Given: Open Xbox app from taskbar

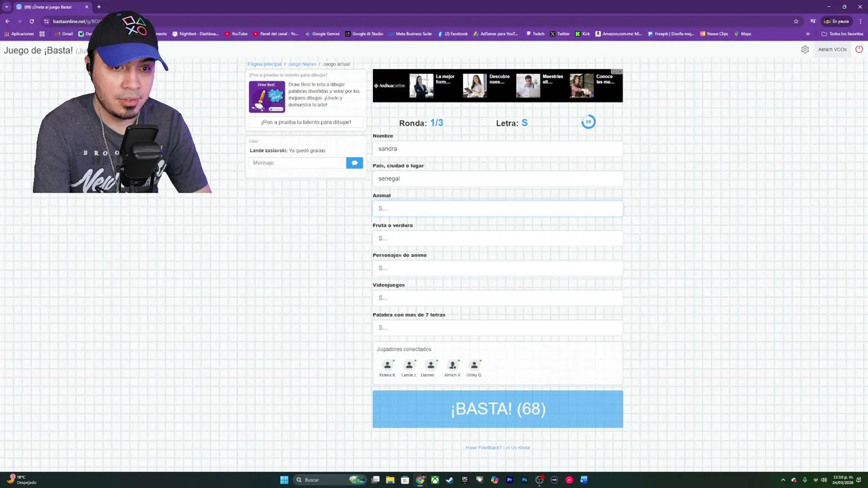Looking at the screenshot, I should (435, 480).
